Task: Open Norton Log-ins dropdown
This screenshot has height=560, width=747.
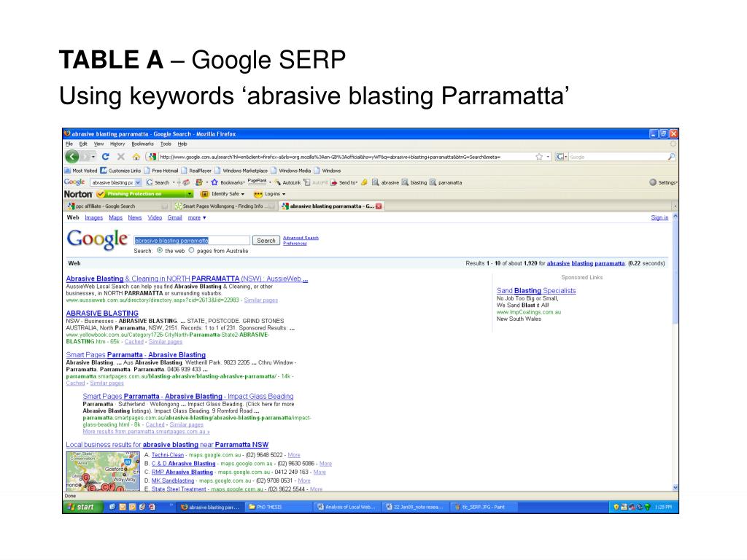Action: click(x=270, y=194)
